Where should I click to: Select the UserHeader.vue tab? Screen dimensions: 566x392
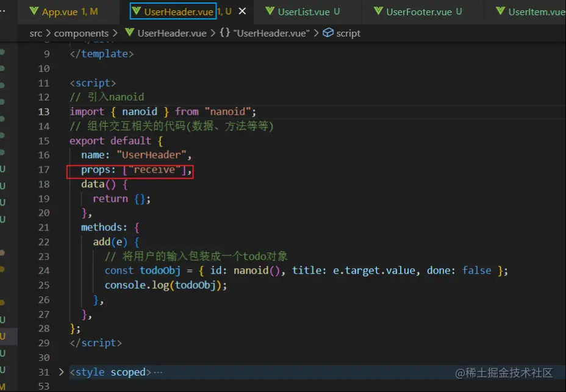[x=179, y=12]
